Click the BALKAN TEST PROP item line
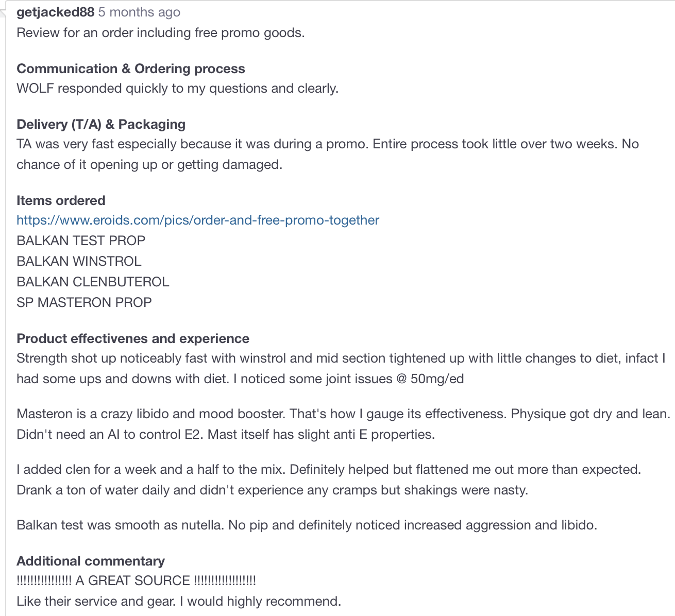Viewport: 675px width, 616px height. 81,241
